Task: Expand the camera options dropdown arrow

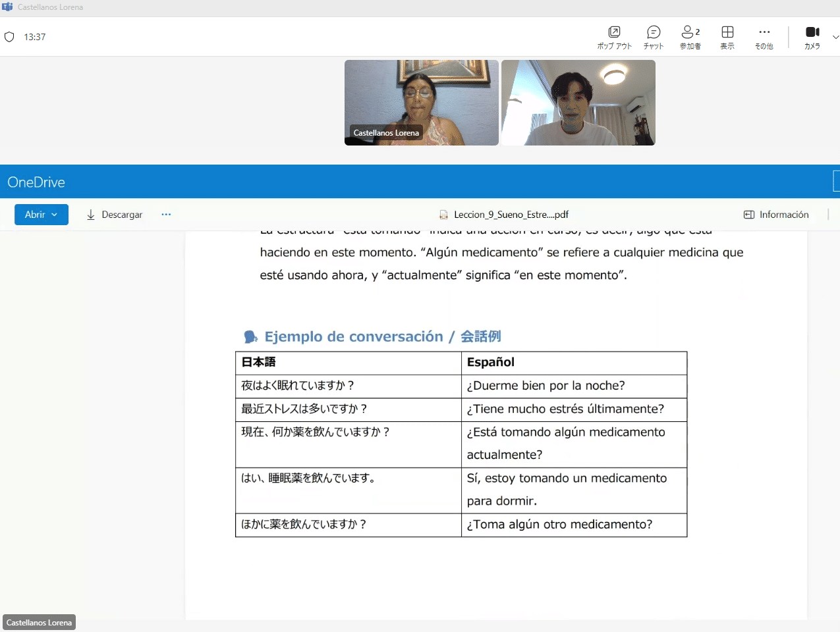Action: [x=835, y=38]
